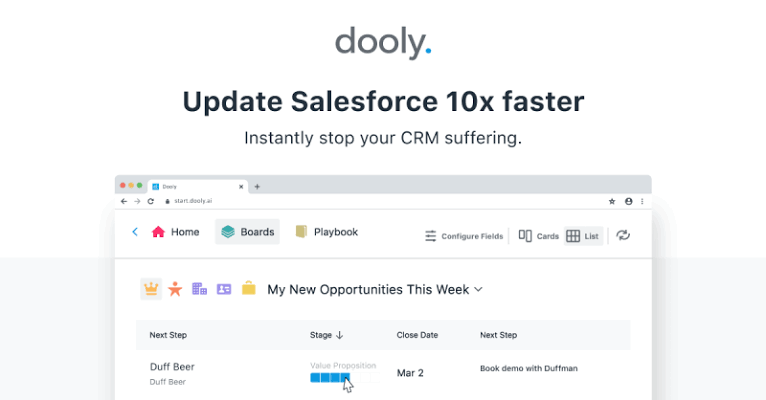The width and height of the screenshot is (766, 400).
Task: Click the sync refresh icon in the app toolbar
Action: (x=623, y=235)
